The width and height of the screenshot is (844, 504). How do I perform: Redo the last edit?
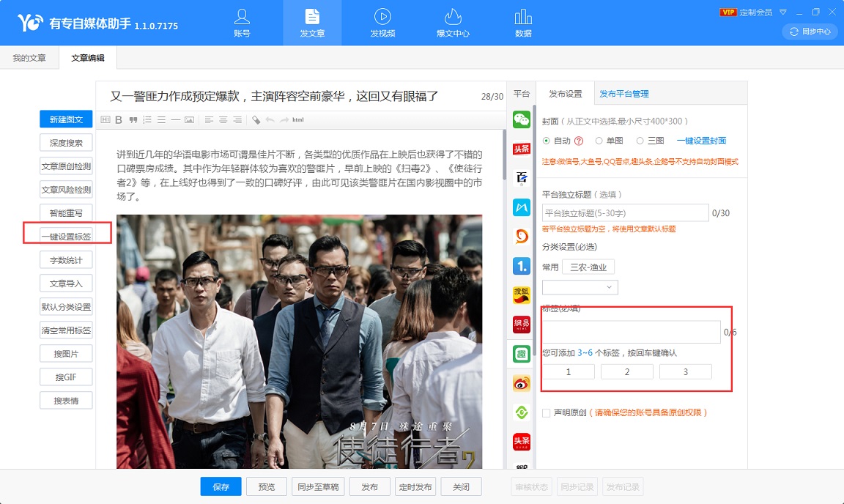tap(284, 119)
